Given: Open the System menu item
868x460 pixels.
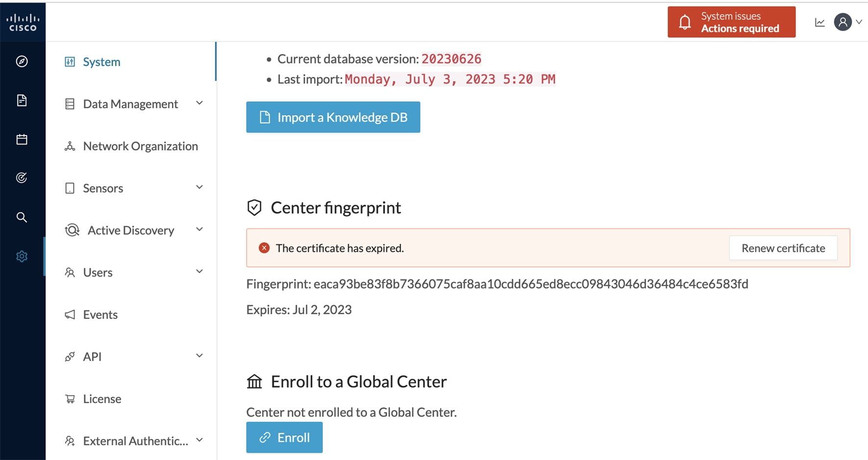Looking at the screenshot, I should pos(101,62).
